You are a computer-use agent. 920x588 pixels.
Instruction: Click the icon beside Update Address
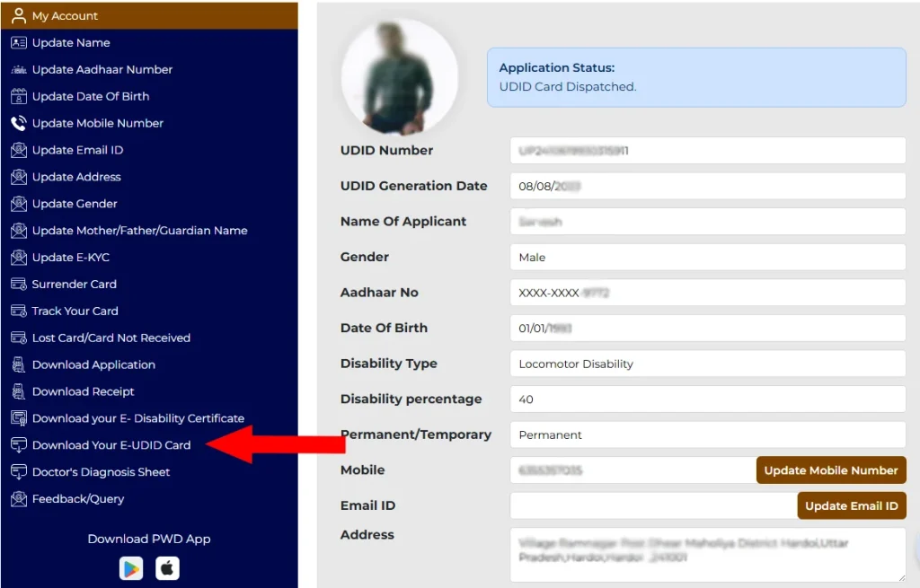(x=19, y=177)
